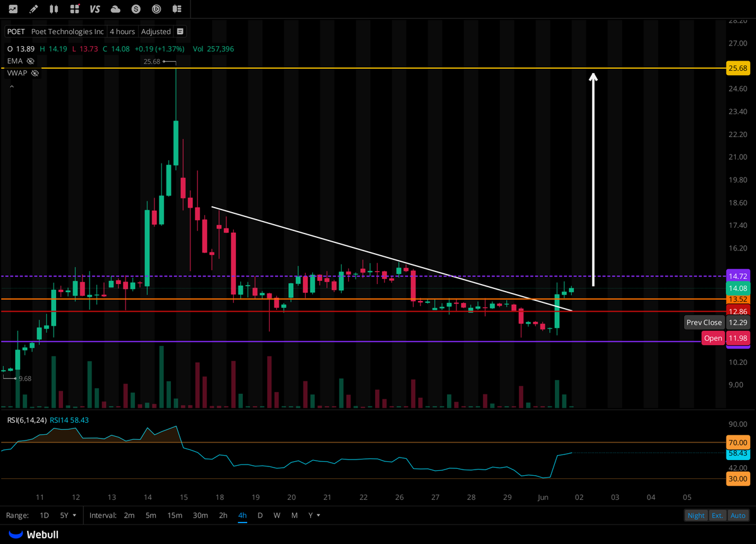Open the 5Y range dropdown
This screenshot has height=544, width=756.
[68, 516]
